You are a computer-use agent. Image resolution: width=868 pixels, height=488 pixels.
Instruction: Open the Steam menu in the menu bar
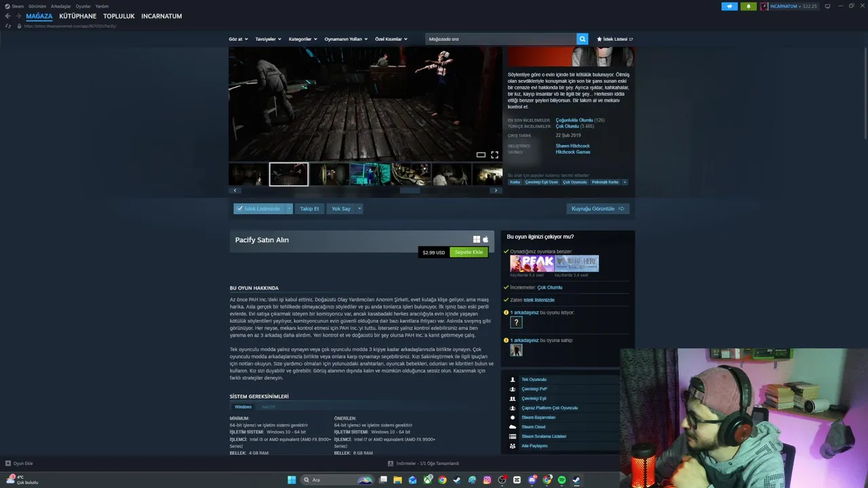(18, 6)
